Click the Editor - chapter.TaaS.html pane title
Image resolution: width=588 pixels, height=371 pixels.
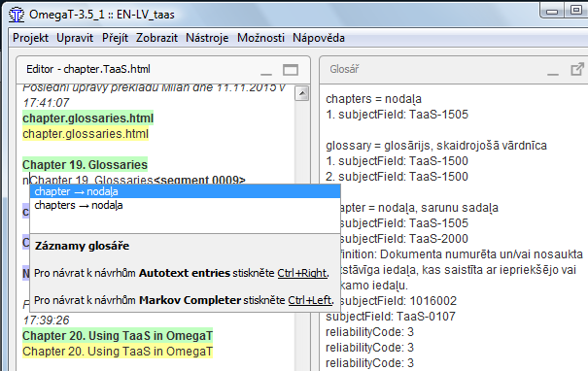pos(88,69)
